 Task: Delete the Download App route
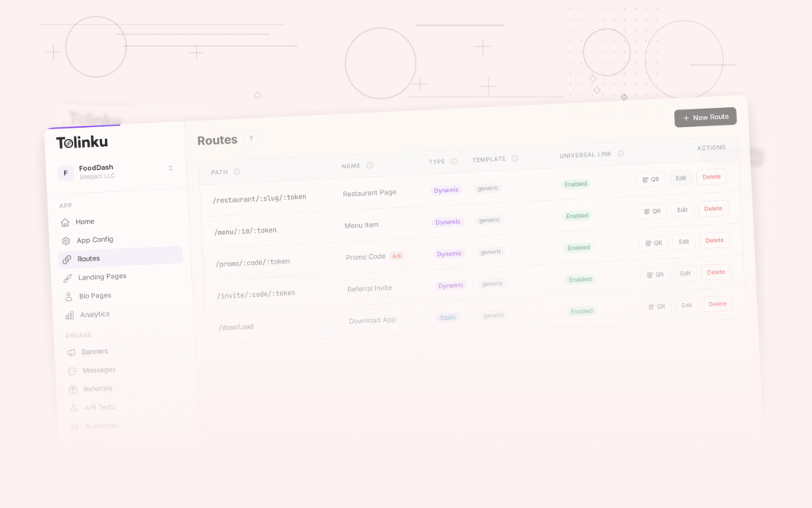[x=718, y=304]
